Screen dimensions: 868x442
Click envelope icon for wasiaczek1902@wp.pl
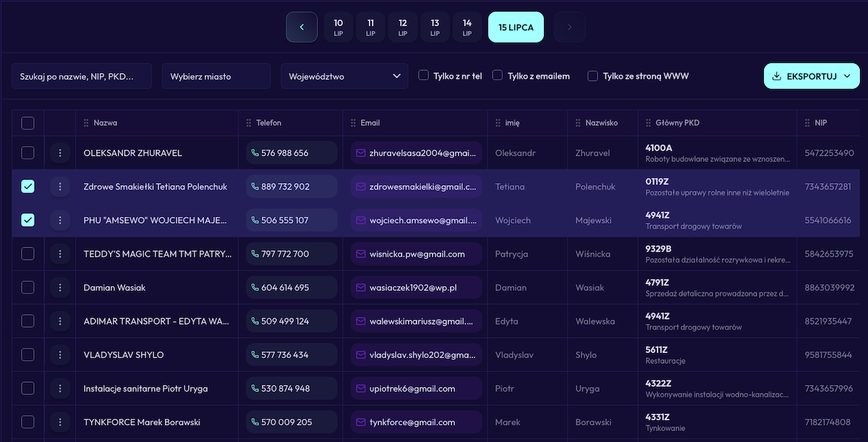361,288
